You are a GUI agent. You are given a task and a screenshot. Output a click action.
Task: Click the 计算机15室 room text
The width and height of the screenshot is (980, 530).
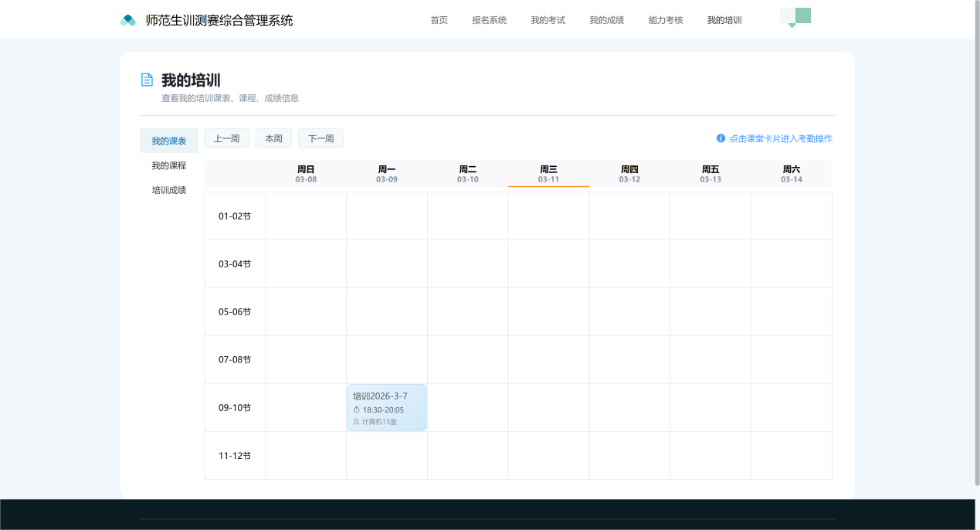coord(379,422)
